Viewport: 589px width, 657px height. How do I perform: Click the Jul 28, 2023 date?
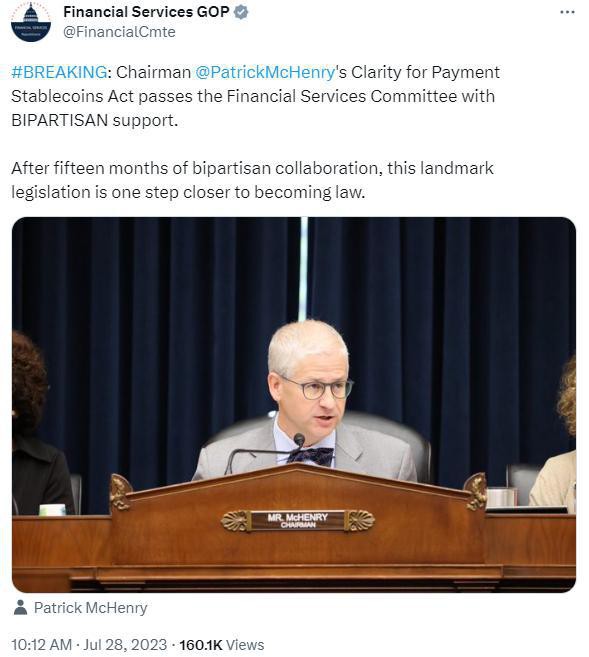[125, 644]
